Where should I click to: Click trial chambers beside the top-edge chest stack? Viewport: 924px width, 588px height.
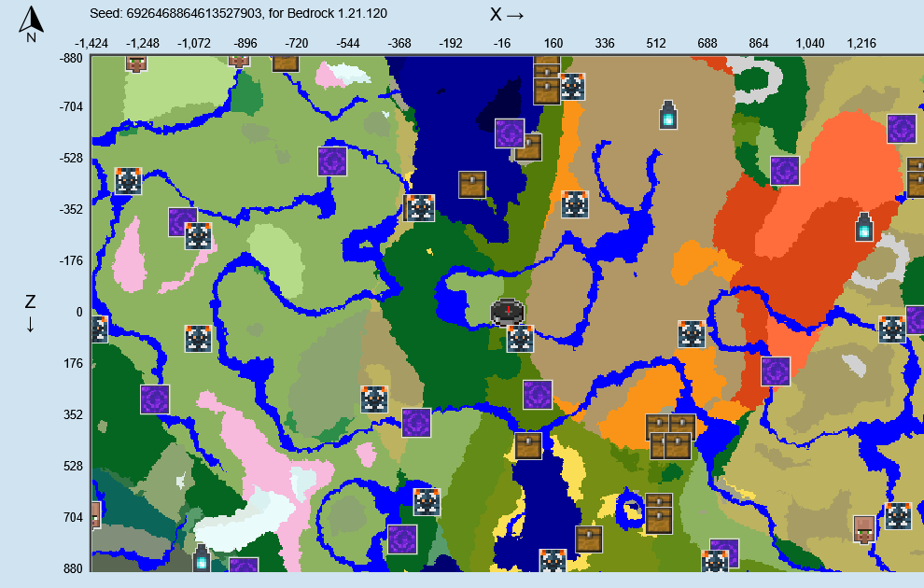pyautogui.click(x=571, y=87)
